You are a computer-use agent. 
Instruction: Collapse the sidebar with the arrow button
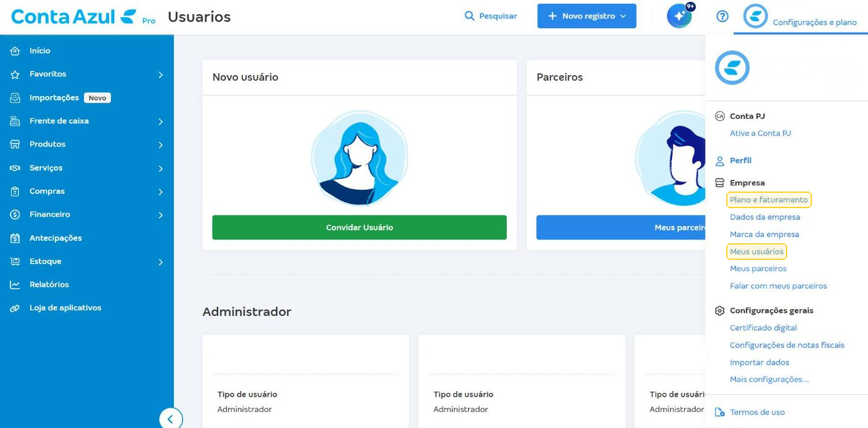(171, 419)
